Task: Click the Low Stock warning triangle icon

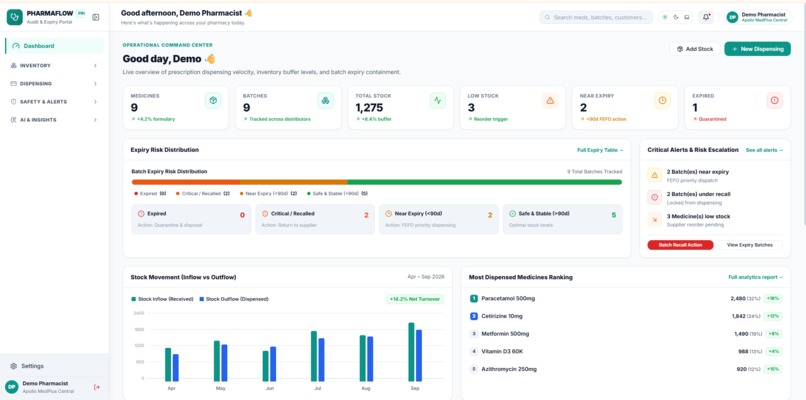Action: tap(550, 101)
